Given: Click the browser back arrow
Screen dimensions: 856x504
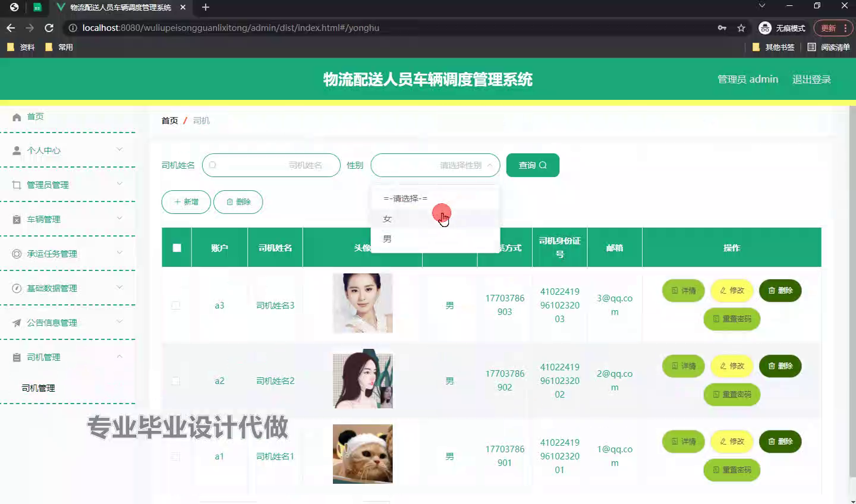Looking at the screenshot, I should pyautogui.click(x=11, y=28).
